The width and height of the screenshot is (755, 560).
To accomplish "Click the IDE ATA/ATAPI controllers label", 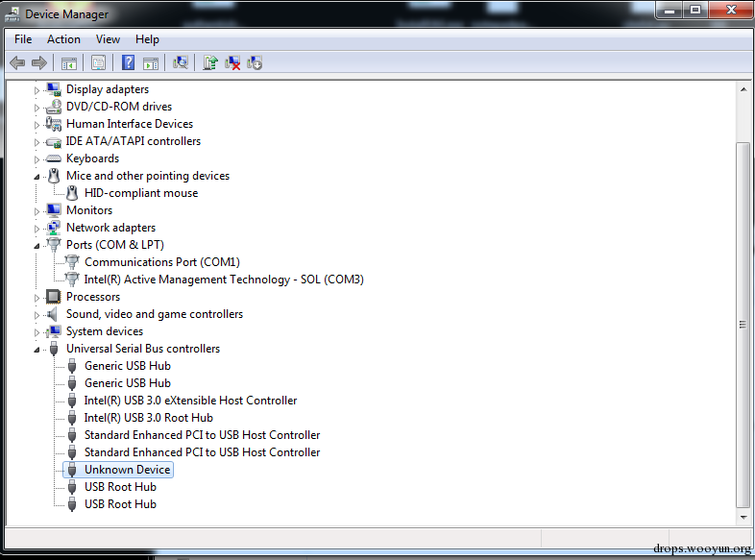I will tap(133, 141).
